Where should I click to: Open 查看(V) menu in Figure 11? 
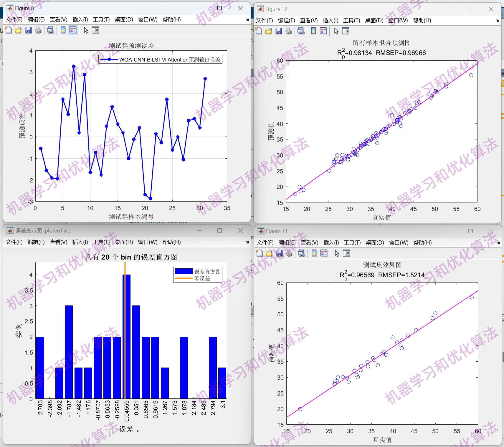pyautogui.click(x=309, y=243)
